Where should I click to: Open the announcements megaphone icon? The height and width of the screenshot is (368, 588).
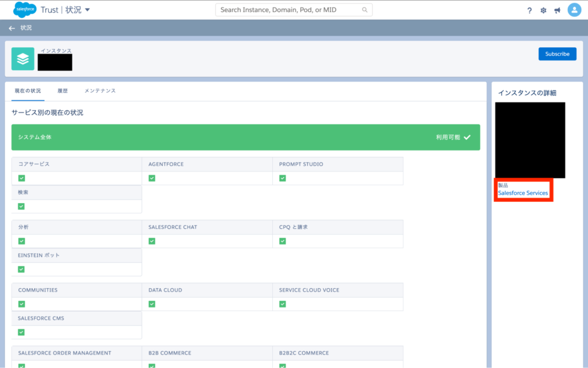click(x=558, y=10)
